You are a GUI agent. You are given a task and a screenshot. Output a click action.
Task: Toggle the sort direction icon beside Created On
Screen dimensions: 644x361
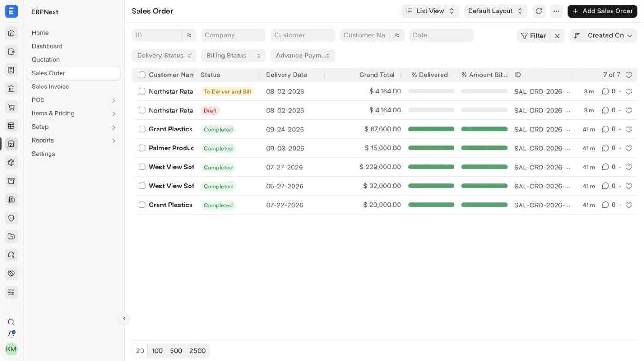click(x=577, y=36)
